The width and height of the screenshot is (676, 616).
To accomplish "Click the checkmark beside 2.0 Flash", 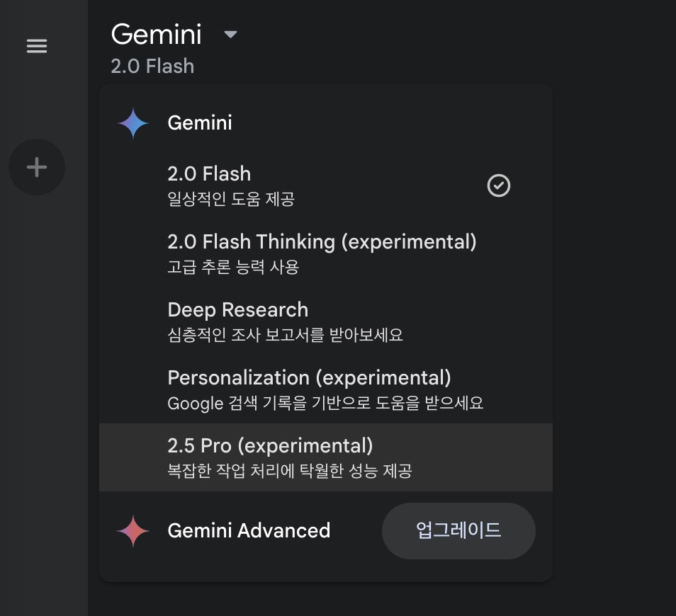I will pos(499,186).
